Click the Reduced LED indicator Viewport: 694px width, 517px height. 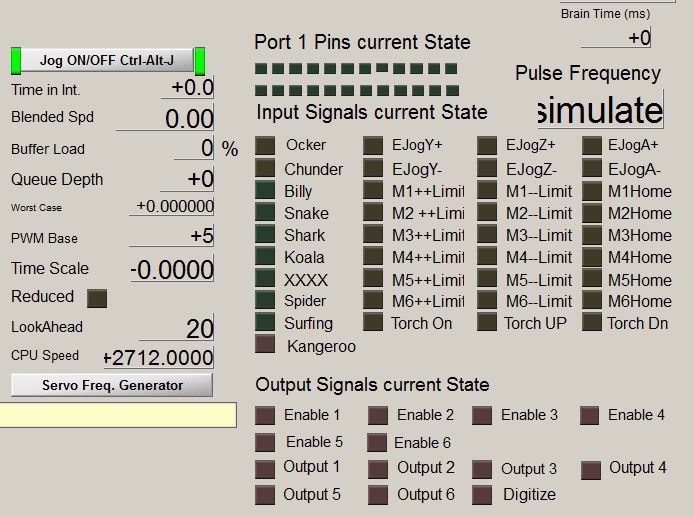pyautogui.click(x=97, y=298)
